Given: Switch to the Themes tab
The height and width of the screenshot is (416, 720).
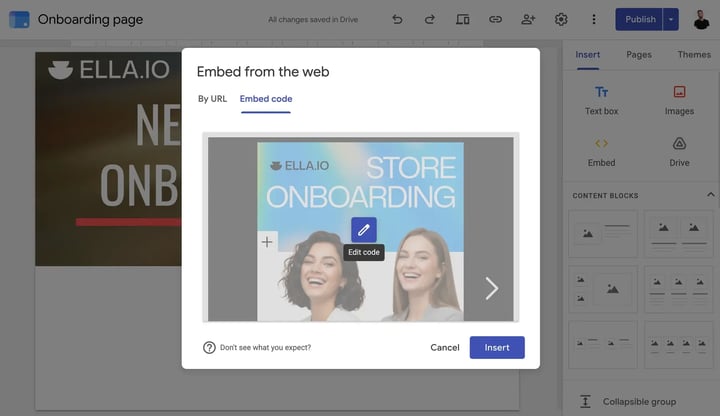Looking at the screenshot, I should (694, 55).
